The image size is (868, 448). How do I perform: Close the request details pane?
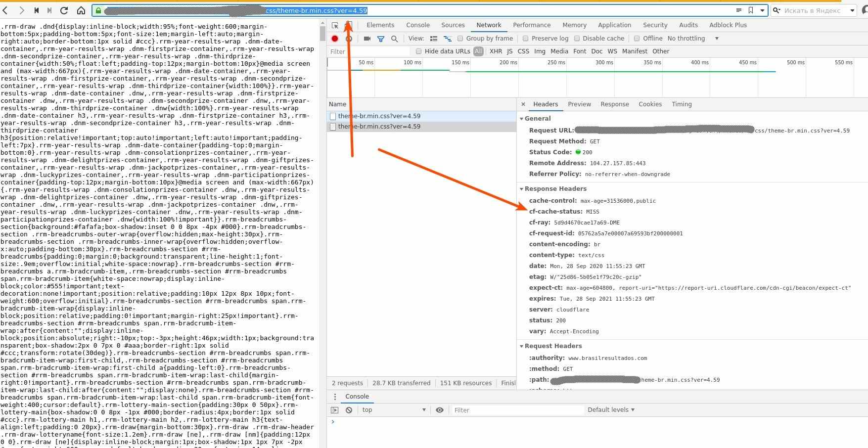(x=523, y=104)
